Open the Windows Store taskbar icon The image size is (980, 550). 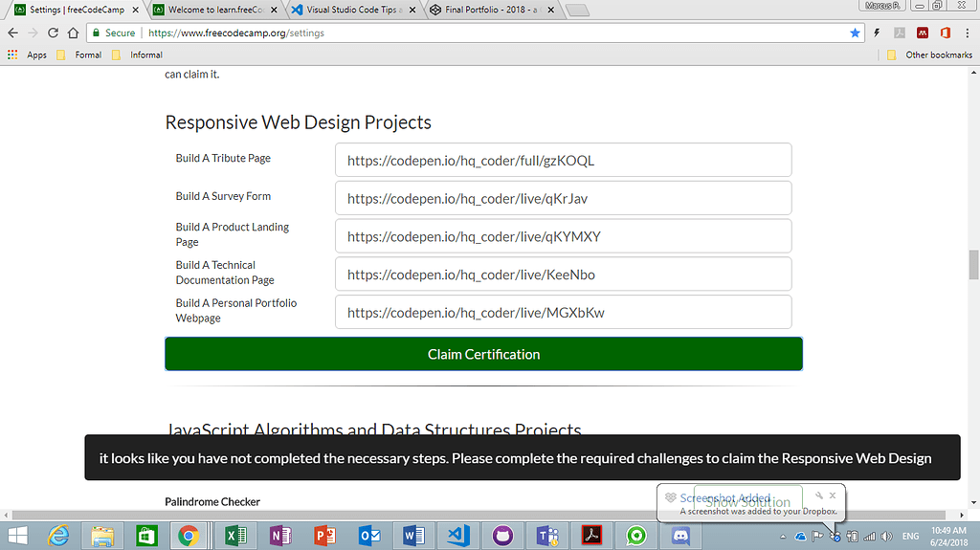click(146, 536)
